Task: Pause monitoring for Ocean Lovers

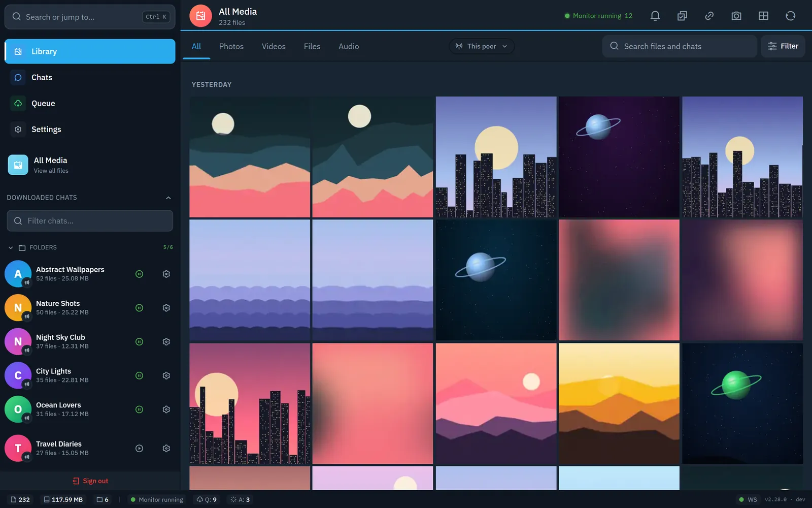Action: click(139, 409)
